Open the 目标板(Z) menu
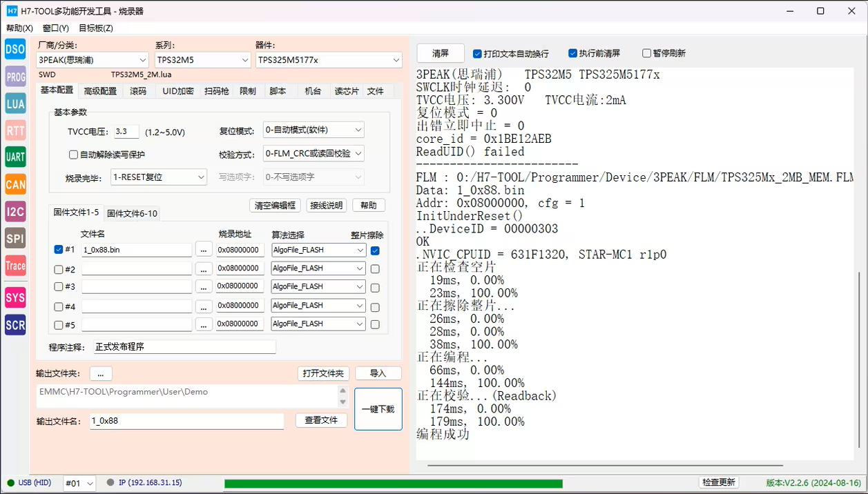The height and width of the screenshot is (494, 868). click(x=95, y=28)
